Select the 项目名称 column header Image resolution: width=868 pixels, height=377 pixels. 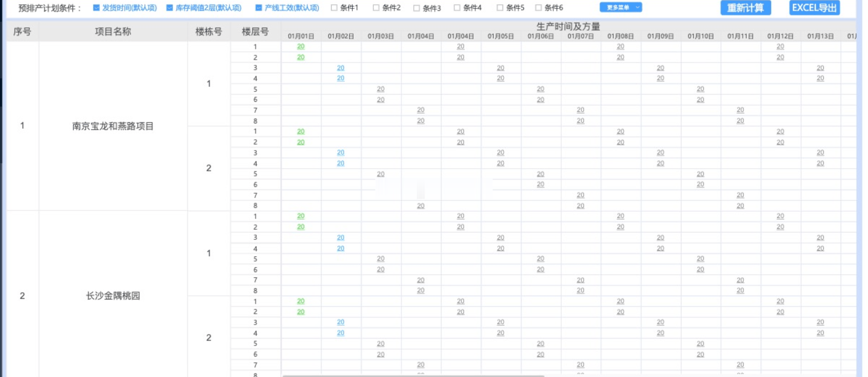[x=113, y=31]
